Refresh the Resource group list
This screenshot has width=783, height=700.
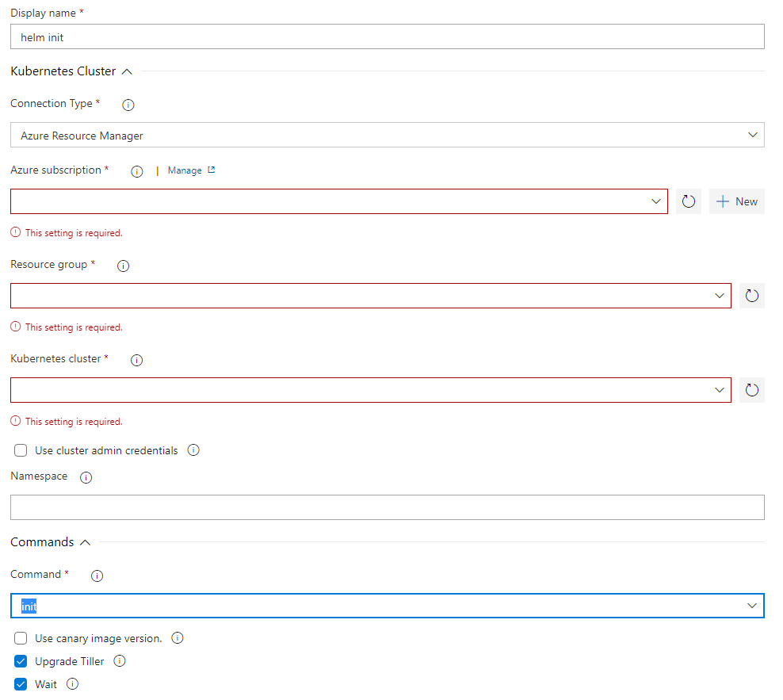[751, 295]
